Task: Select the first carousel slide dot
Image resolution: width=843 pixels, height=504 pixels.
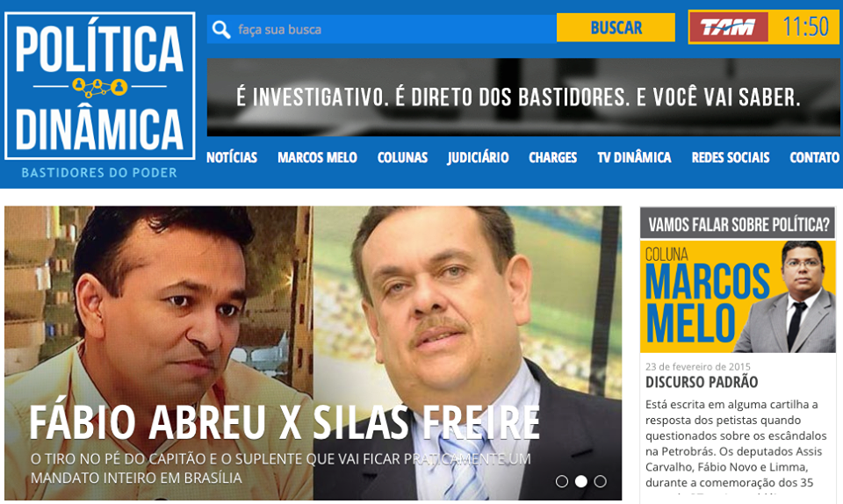Action: click(562, 481)
